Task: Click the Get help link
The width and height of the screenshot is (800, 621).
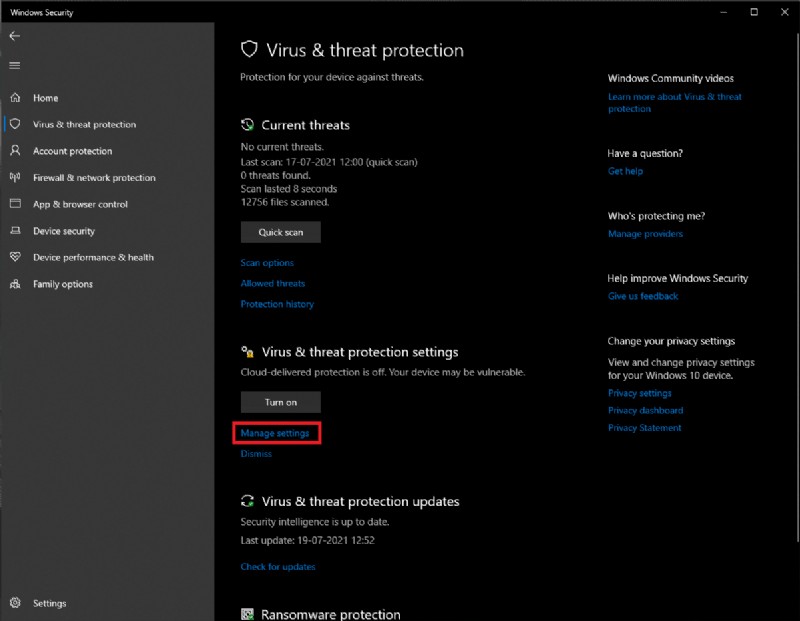Action: click(x=625, y=171)
